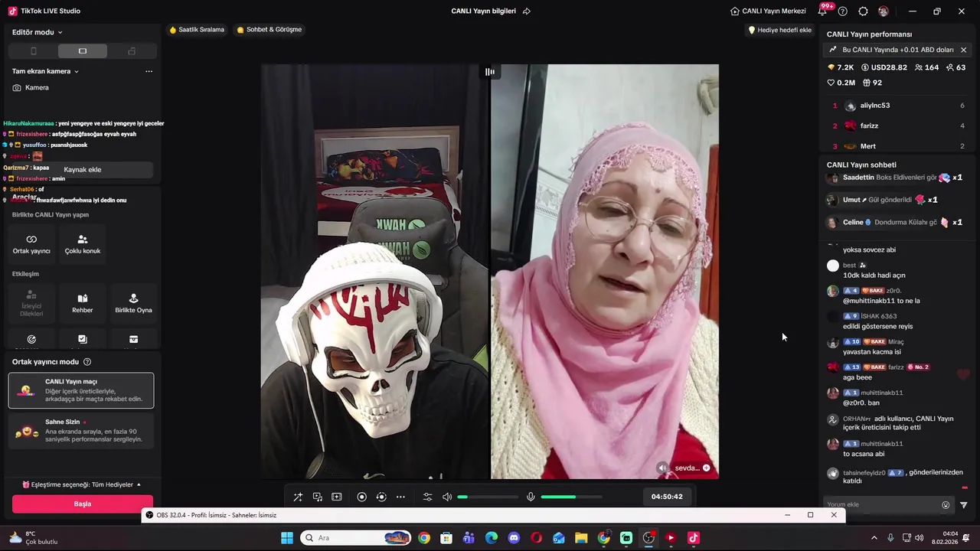This screenshot has width=980, height=551.
Task: Open Ortak yayıncı co-host tool
Action: [31, 244]
